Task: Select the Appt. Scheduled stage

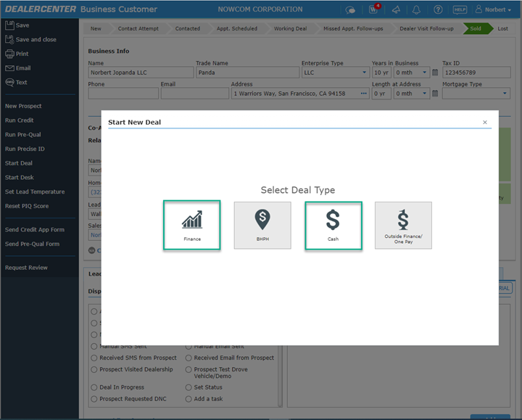Action: 236,28
